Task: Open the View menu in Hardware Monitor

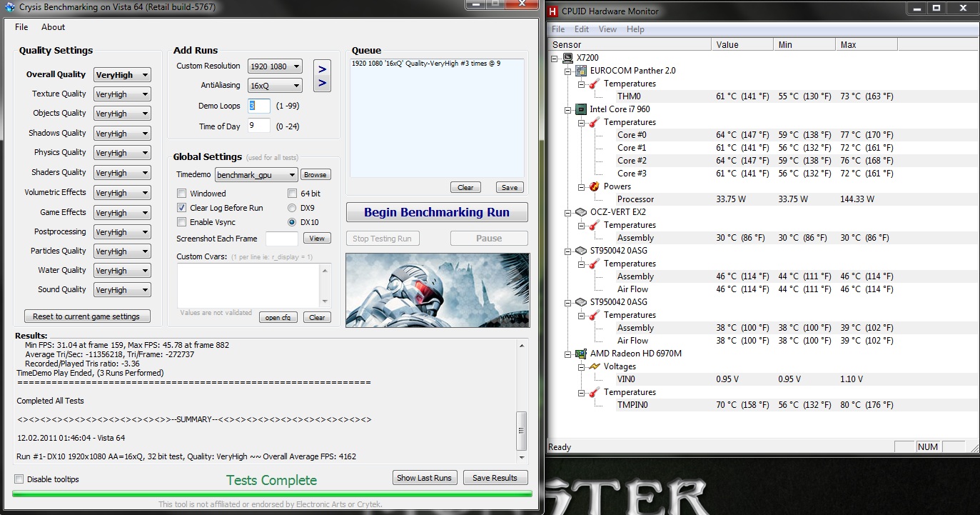Action: coord(607,29)
